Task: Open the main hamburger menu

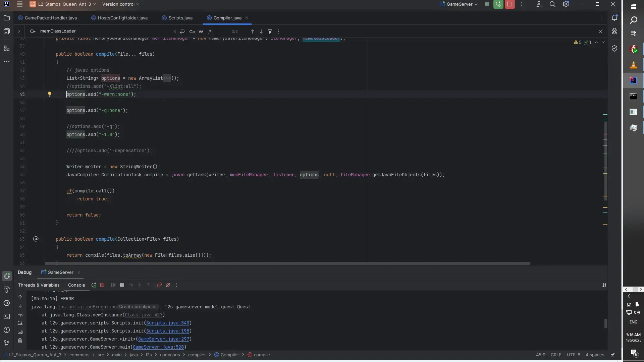Action: [20, 4]
